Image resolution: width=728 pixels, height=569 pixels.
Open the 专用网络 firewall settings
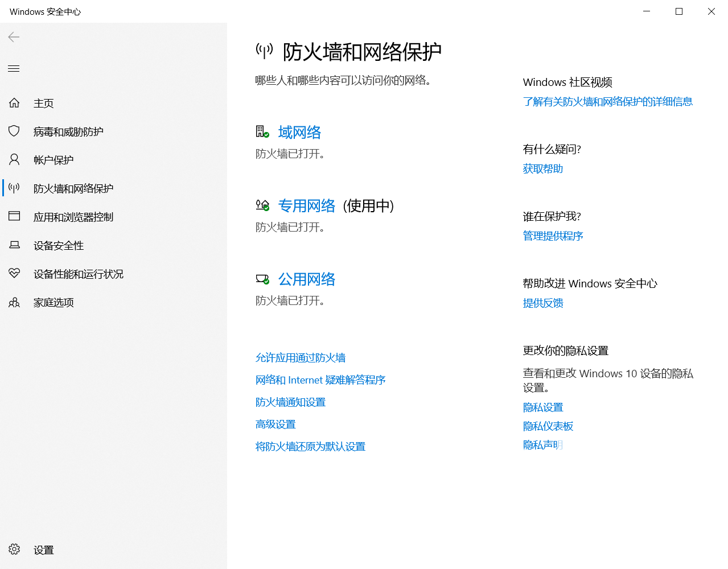(306, 206)
